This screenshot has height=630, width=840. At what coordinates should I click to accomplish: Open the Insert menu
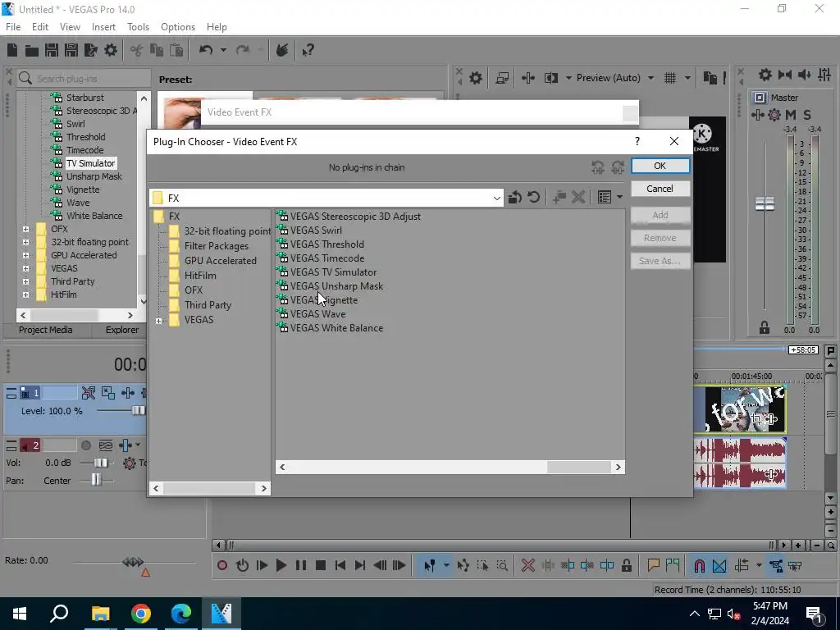103,27
